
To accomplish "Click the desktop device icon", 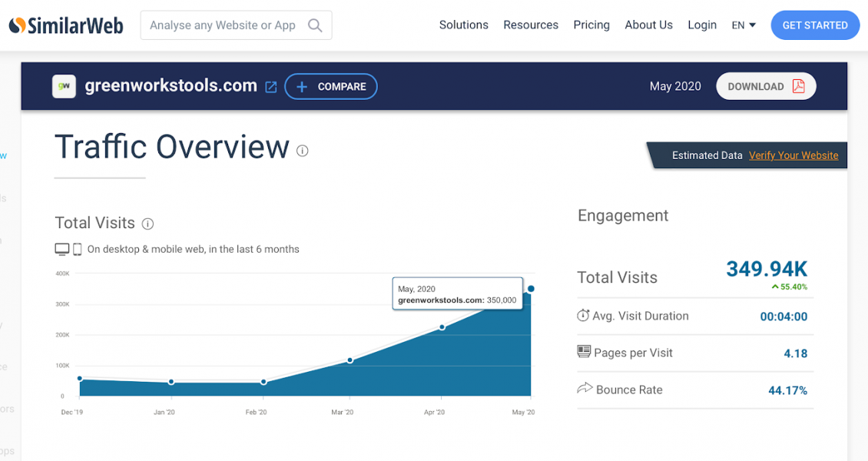I will coord(62,249).
